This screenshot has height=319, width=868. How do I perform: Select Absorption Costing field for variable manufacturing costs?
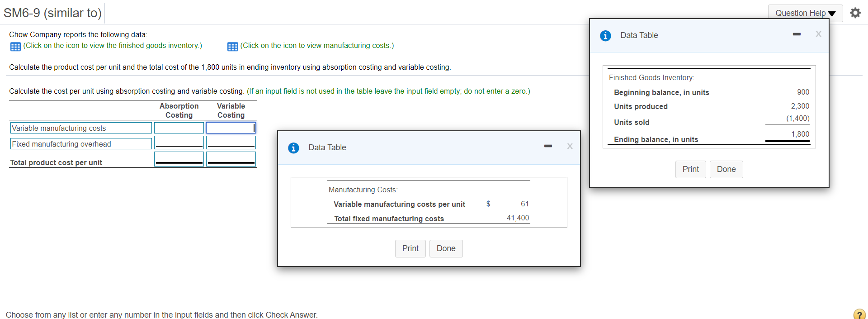coord(179,128)
